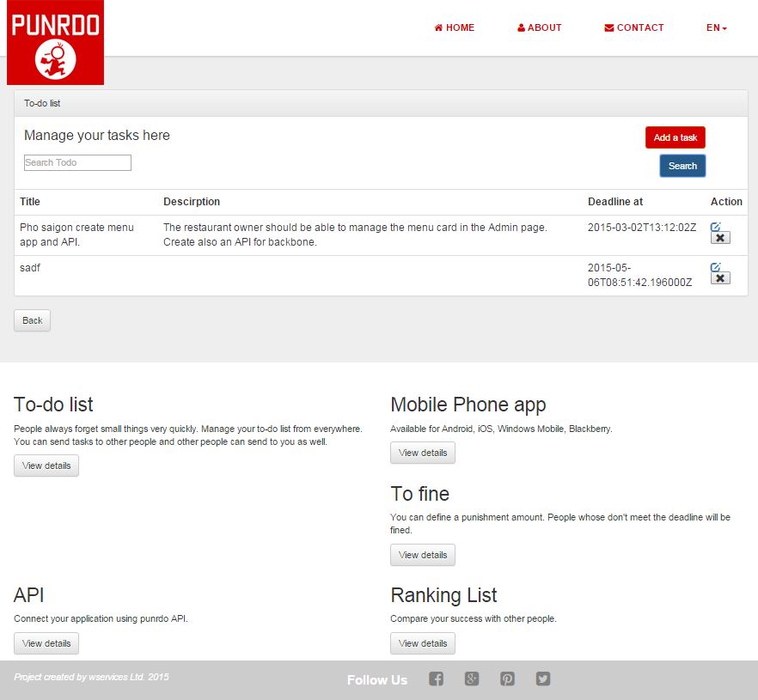Focus the Search Todo input field

click(77, 162)
